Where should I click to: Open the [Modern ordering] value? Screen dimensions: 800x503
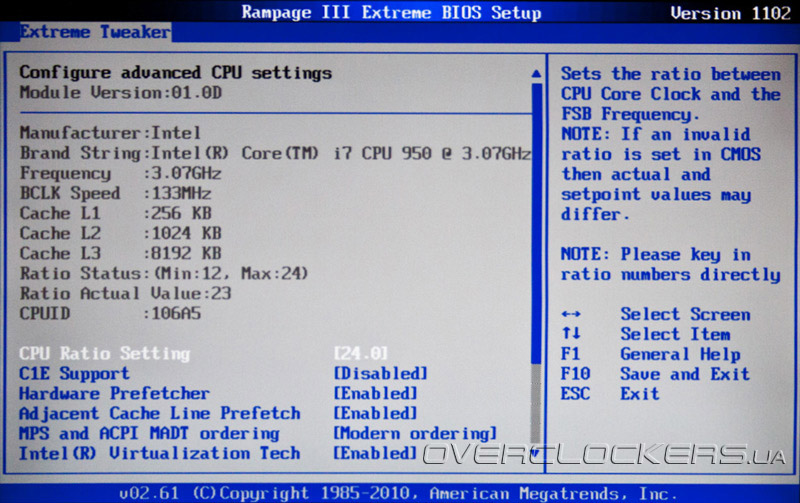click(415, 434)
